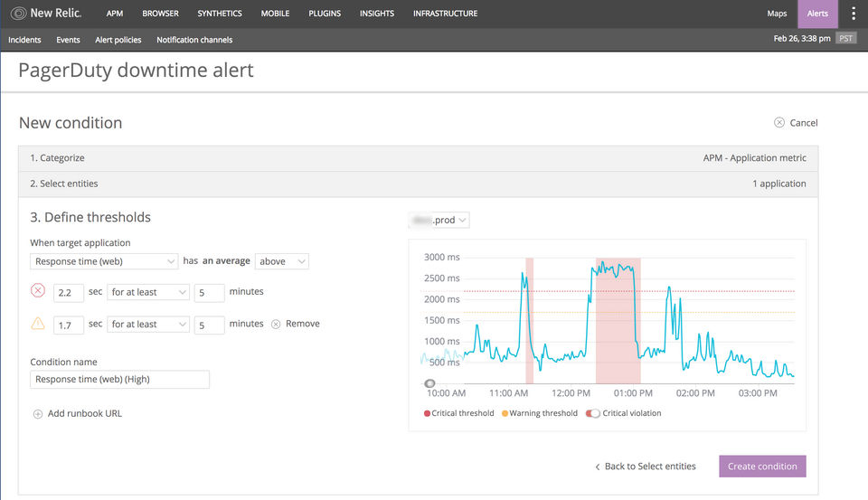Switch to Incidents sub-tab

pos(24,40)
